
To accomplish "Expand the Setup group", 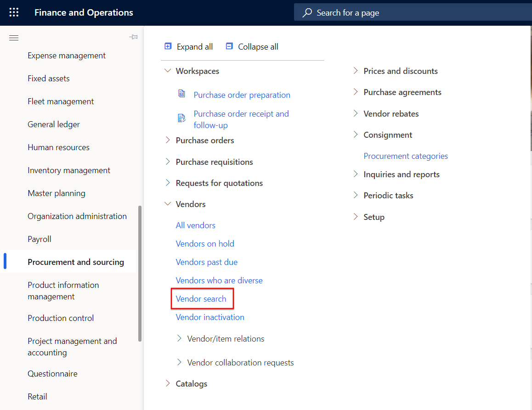I will (356, 217).
